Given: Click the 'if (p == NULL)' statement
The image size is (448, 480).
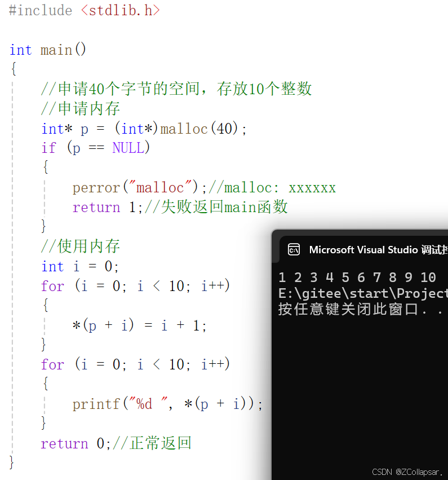Looking at the screenshot, I should (x=96, y=148).
